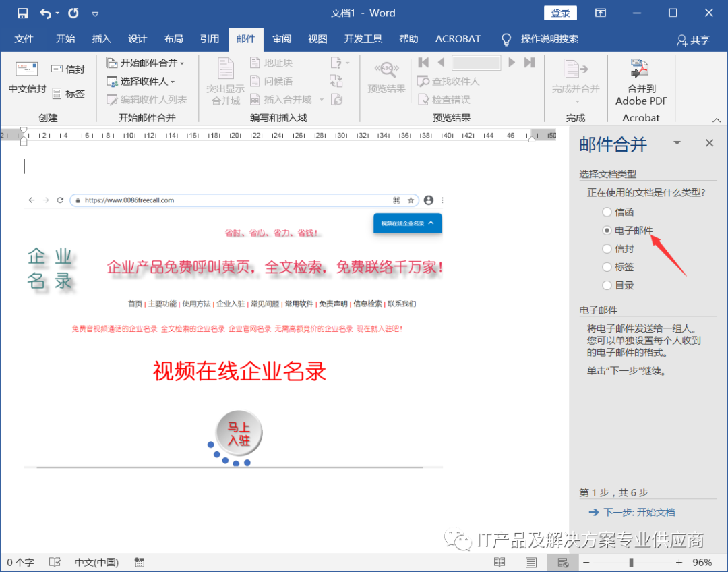The image size is (728, 572).
Task: Click the zoom in plus button
Action: tap(679, 563)
